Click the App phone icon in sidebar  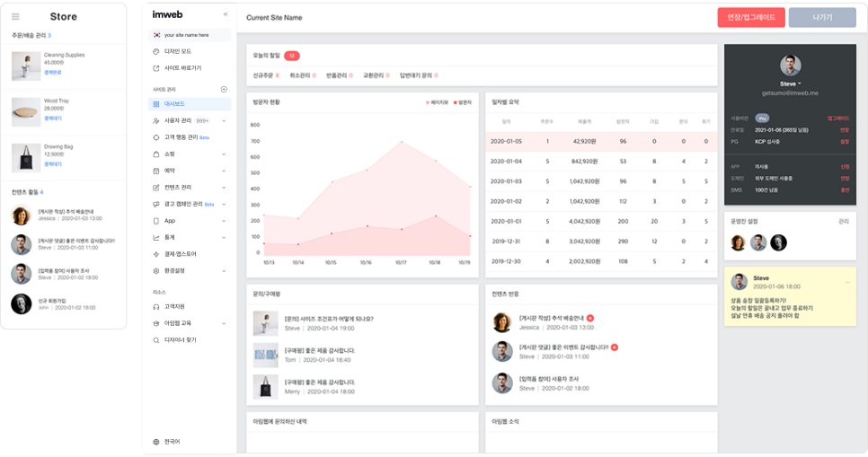[x=156, y=221]
